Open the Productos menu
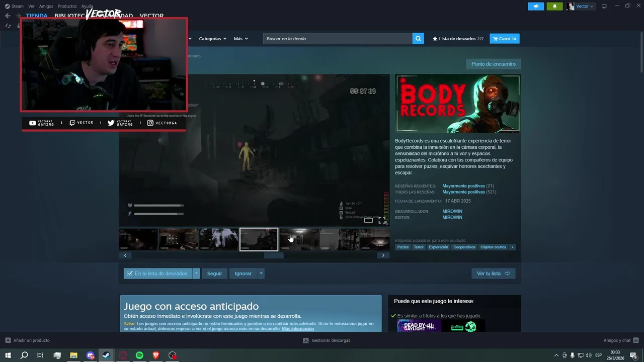The width and height of the screenshot is (644, 362). pos(67,6)
